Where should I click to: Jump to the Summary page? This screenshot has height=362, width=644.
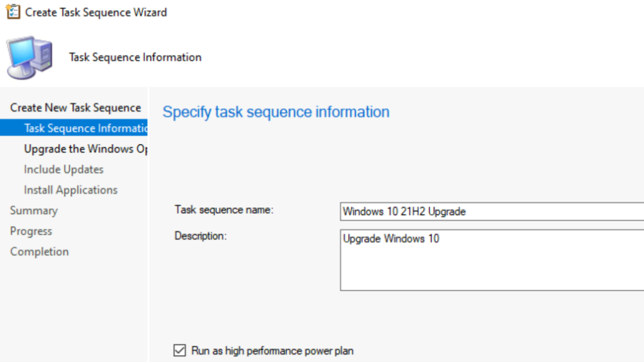pyautogui.click(x=33, y=211)
